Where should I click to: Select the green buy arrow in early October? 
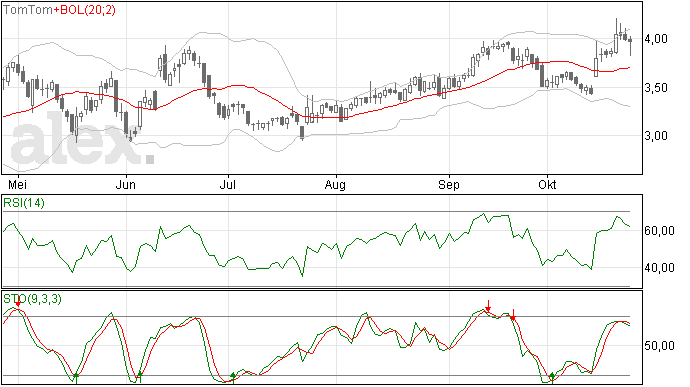[x=552, y=377]
